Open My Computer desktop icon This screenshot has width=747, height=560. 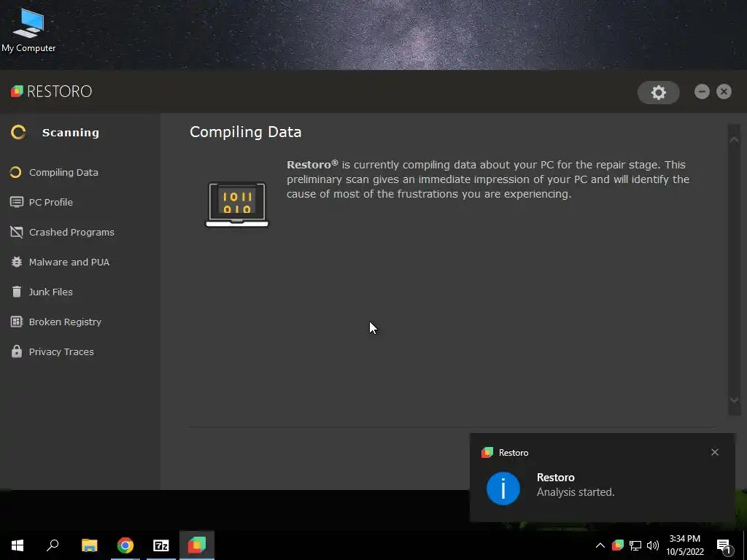tap(28, 29)
